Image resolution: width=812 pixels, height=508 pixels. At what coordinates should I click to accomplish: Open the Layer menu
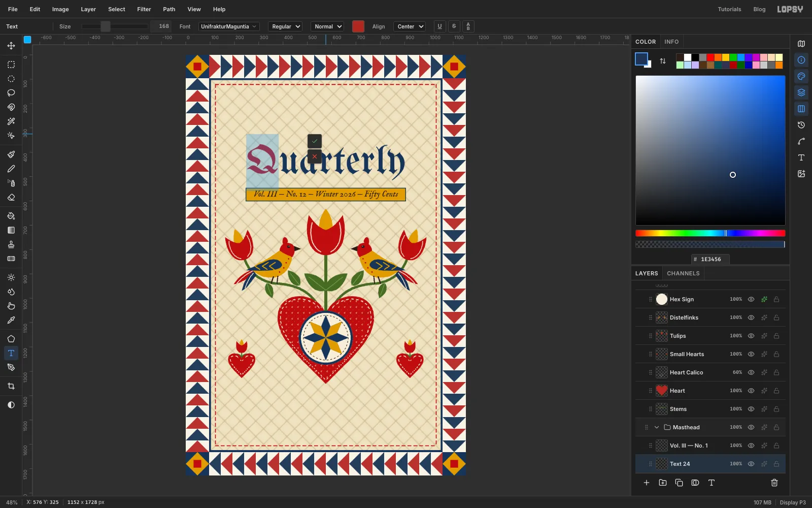pos(88,9)
